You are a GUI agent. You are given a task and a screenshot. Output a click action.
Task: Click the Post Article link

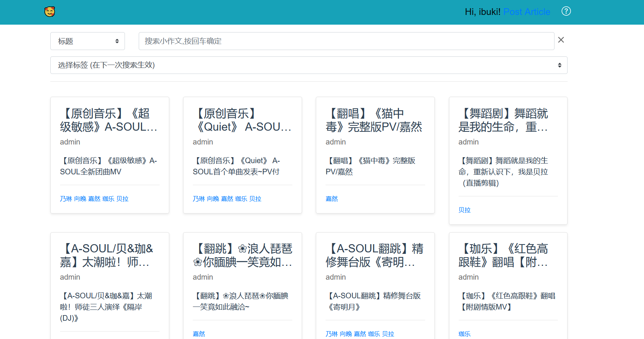coord(526,12)
